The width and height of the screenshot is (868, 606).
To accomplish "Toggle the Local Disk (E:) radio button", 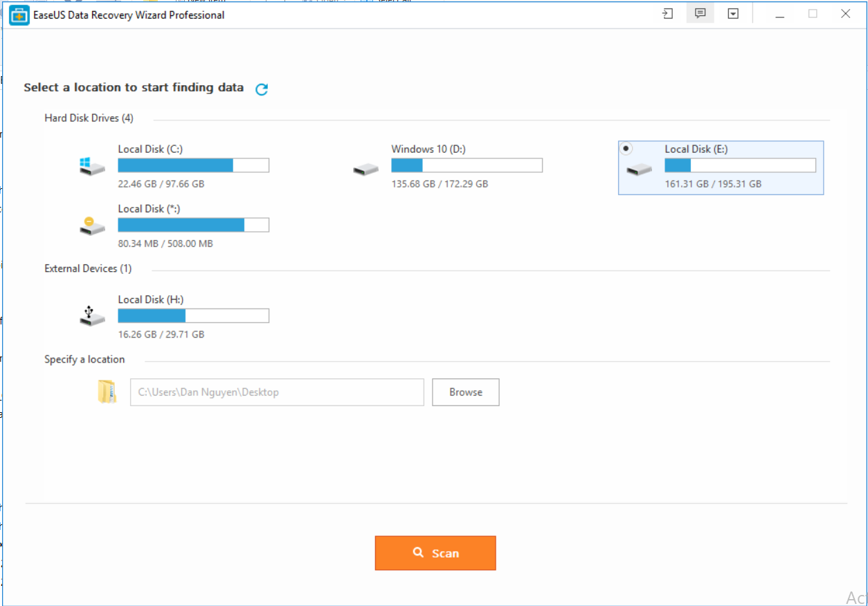I will (626, 149).
